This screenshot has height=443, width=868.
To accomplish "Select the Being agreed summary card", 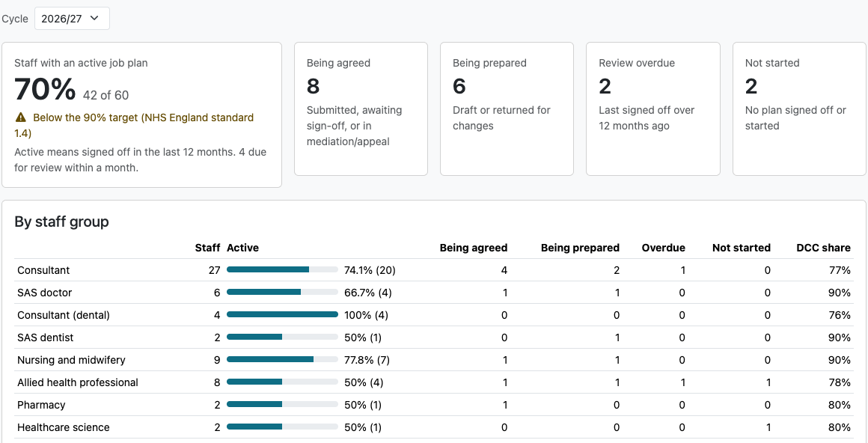I will point(361,109).
